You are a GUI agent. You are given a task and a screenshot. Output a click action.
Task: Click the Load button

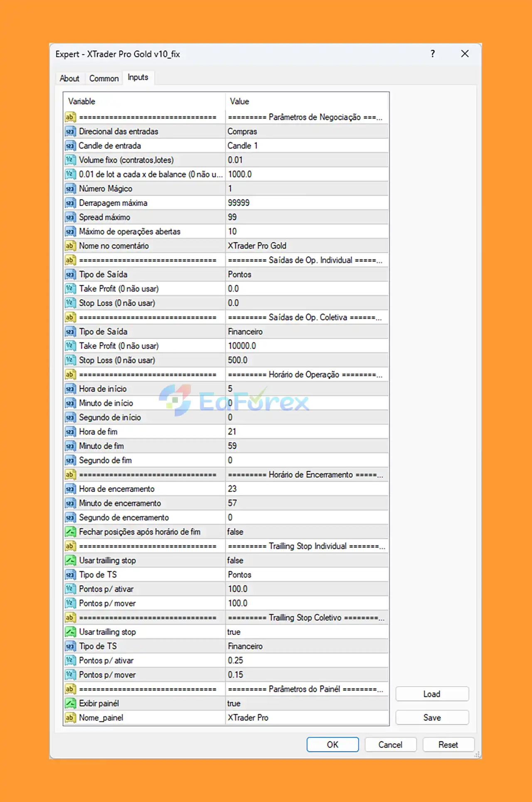[432, 694]
